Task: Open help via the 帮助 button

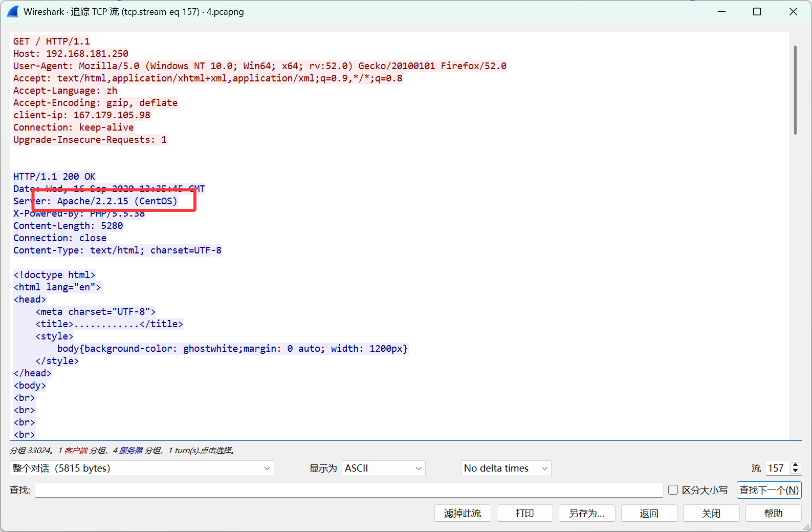Action: [x=773, y=513]
